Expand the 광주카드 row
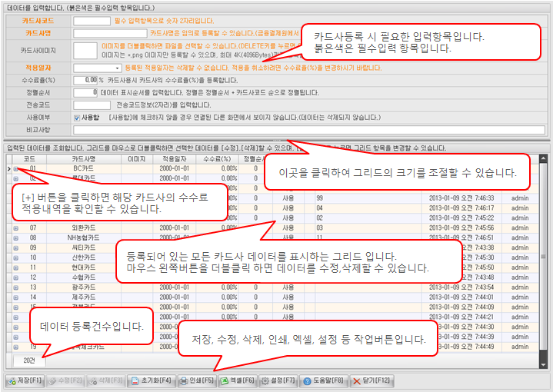The width and height of the screenshot is (553, 392). tap(16, 287)
